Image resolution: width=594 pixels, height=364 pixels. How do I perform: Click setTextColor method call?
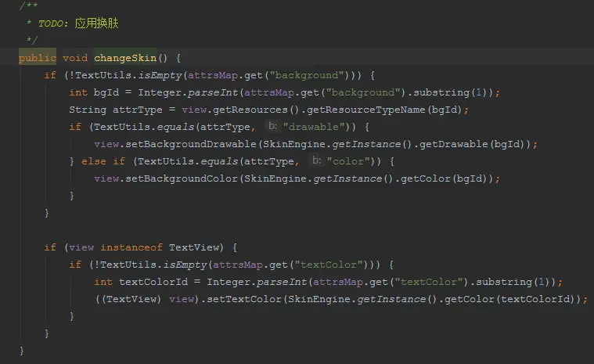(x=244, y=299)
